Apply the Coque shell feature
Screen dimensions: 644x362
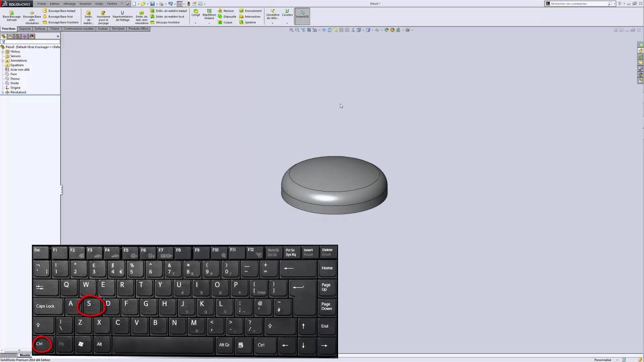click(225, 23)
